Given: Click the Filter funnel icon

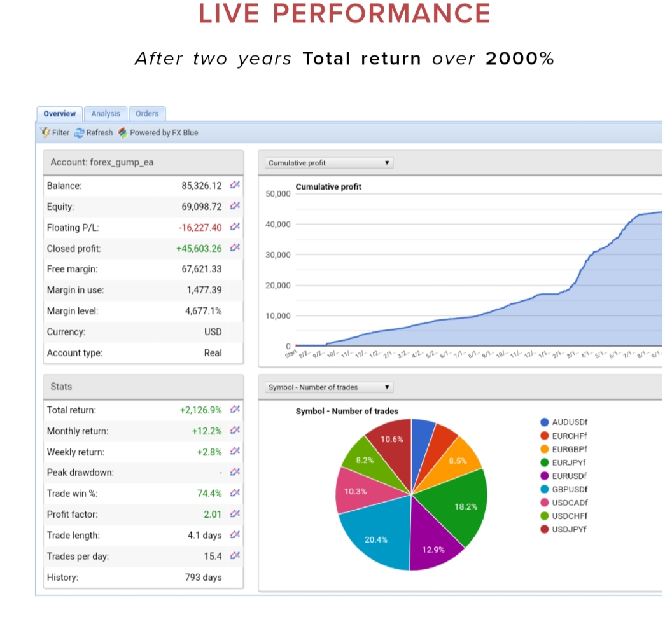Looking at the screenshot, I should 45,133.
